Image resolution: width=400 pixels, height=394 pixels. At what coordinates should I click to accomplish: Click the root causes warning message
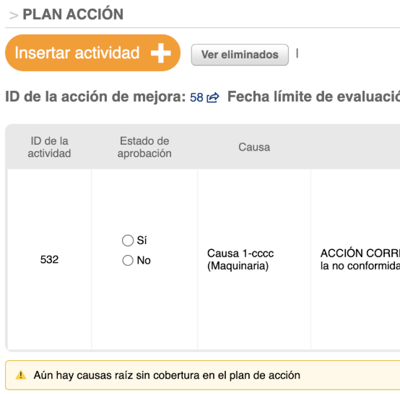(167, 375)
